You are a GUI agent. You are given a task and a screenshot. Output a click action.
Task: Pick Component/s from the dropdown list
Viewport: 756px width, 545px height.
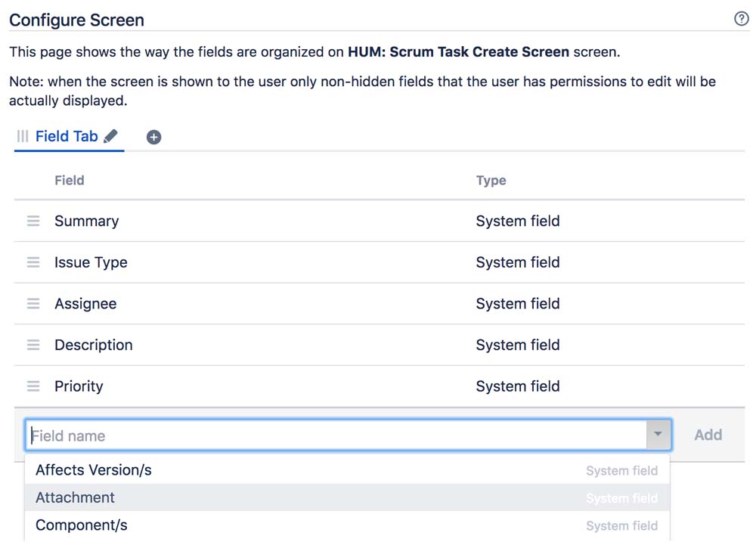(82, 525)
